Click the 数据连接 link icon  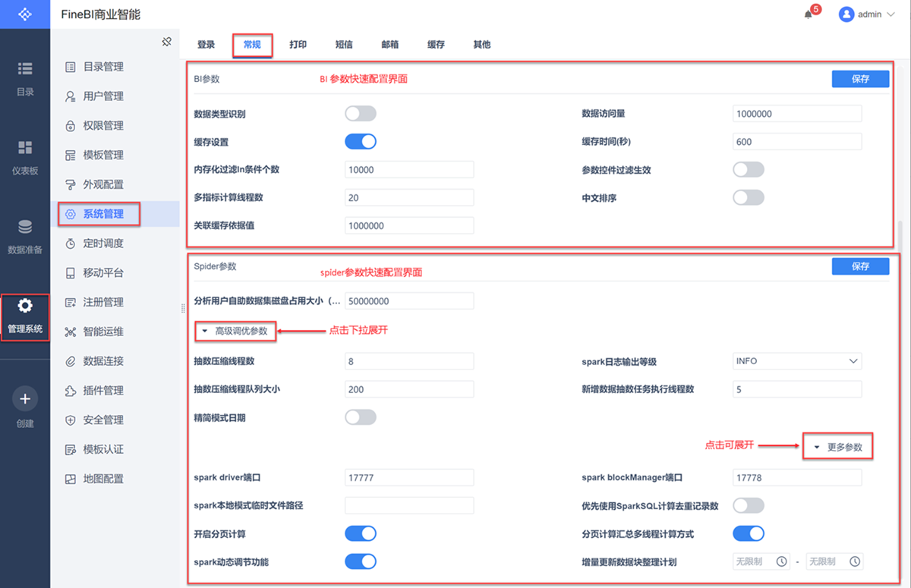click(x=71, y=361)
